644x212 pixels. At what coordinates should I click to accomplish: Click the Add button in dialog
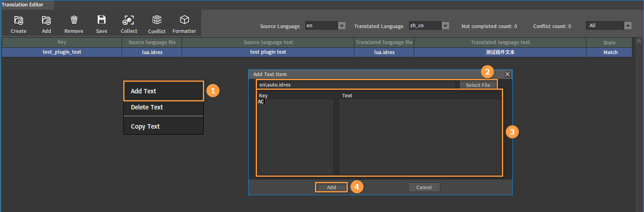331,187
